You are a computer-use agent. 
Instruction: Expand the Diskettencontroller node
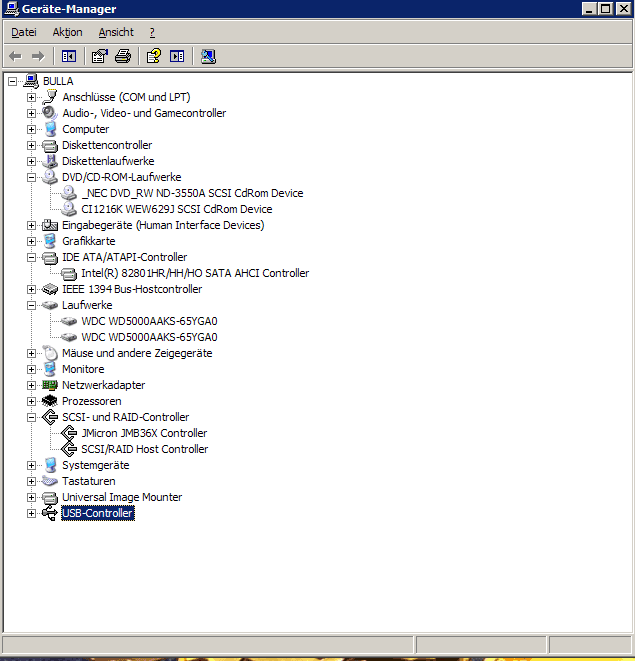pyautogui.click(x=31, y=145)
